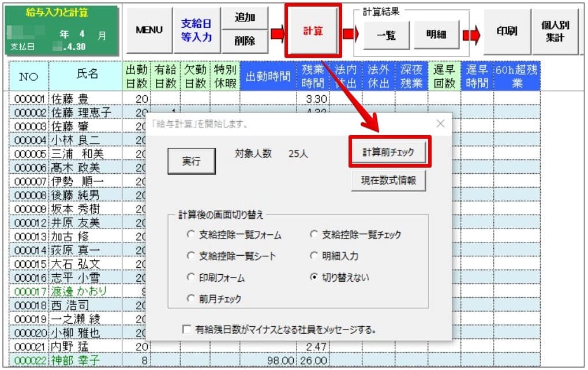Image resolution: width=588 pixels, height=370 pixels.
Task: Select employee 坂本 秀樹
Action: point(76,208)
